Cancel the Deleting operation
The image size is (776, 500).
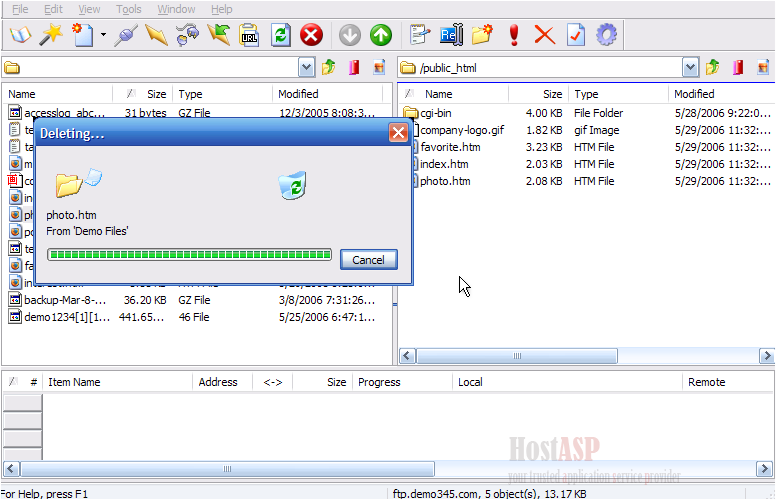(x=368, y=260)
